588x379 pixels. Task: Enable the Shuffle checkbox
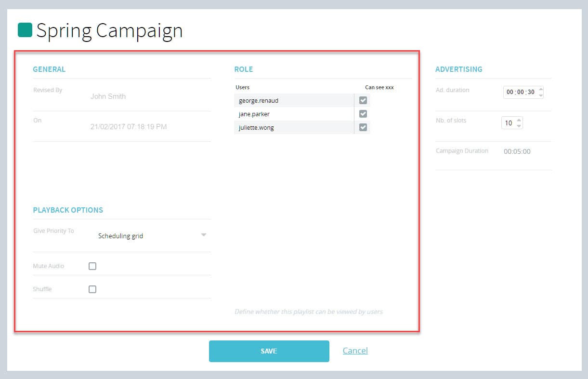(92, 289)
